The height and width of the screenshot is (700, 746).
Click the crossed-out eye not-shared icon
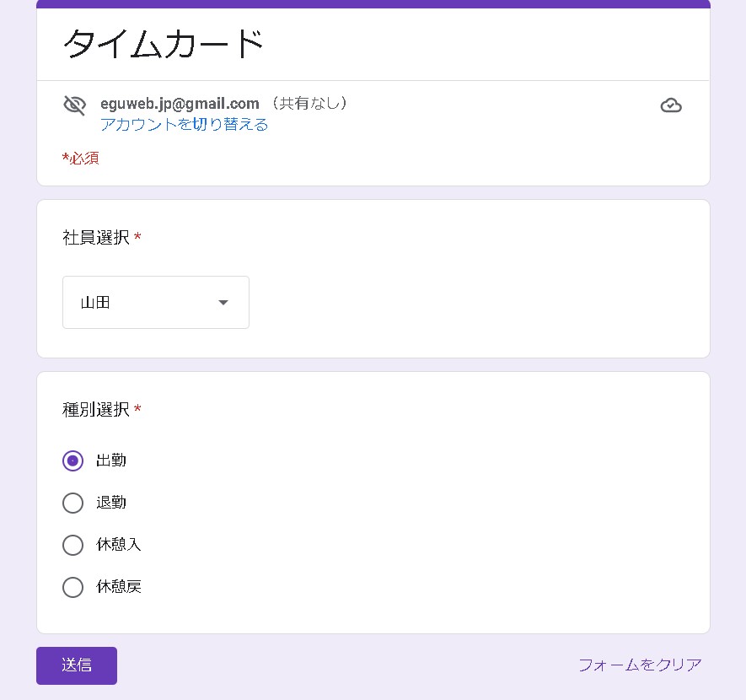[75, 105]
